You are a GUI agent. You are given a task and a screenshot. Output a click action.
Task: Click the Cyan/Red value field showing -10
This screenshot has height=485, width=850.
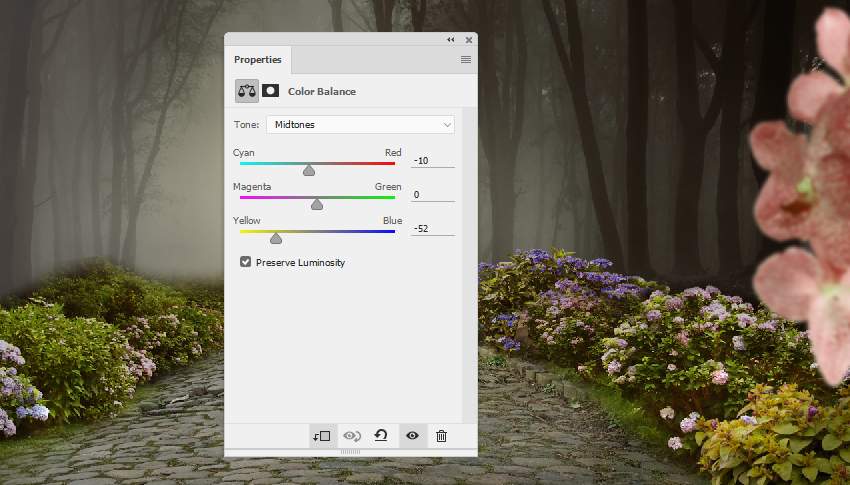[433, 161]
